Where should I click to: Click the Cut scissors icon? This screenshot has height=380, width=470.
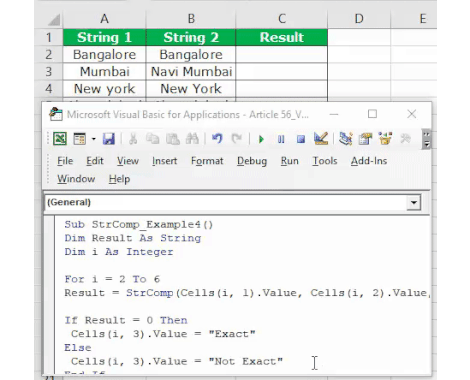point(133,139)
